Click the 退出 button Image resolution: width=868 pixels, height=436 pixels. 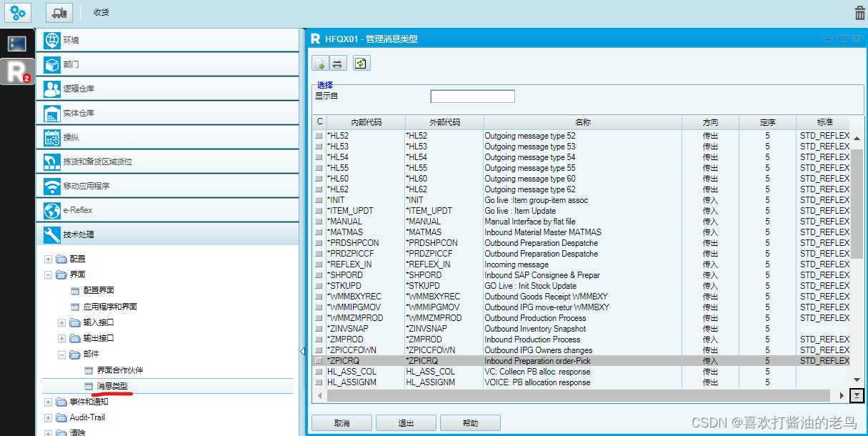[406, 422]
